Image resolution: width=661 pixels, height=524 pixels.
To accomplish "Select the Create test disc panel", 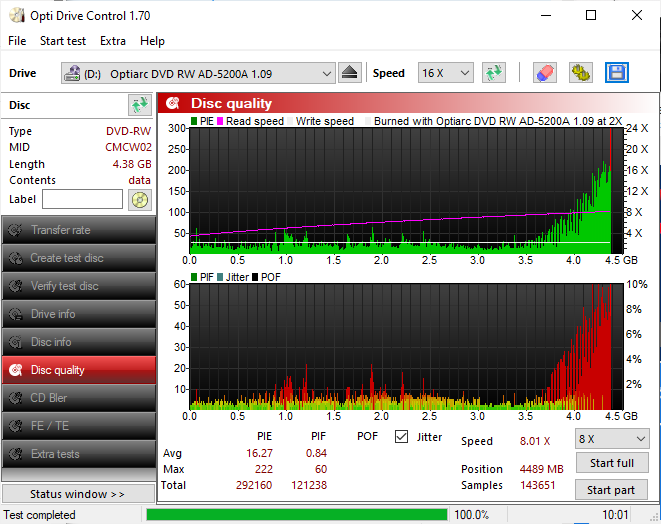I will click(x=79, y=258).
